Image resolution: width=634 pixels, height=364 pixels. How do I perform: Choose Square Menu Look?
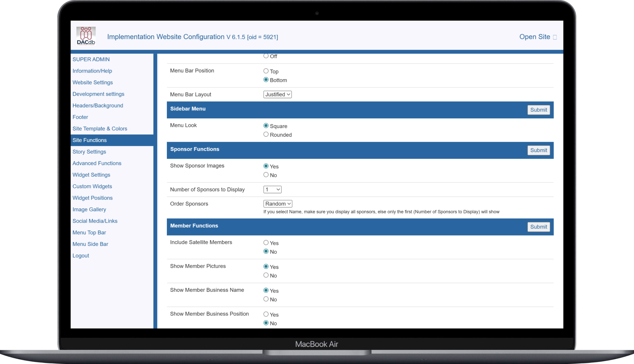coord(266,126)
